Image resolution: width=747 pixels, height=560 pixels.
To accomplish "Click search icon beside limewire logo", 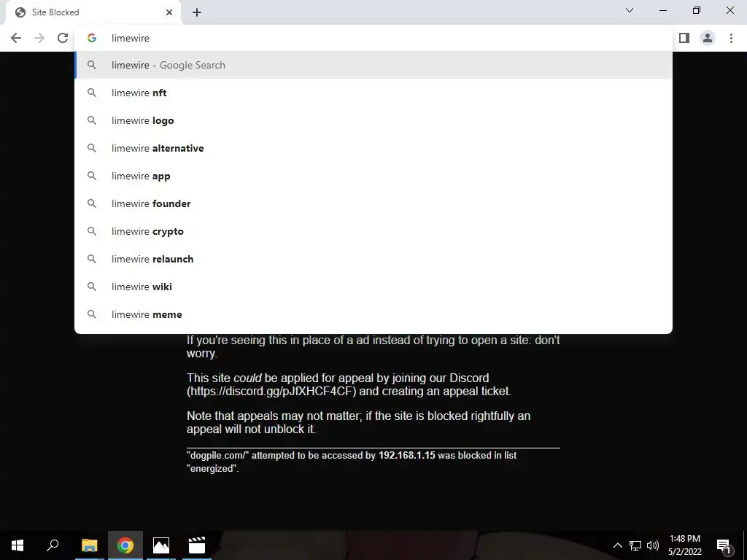I will (x=92, y=120).
